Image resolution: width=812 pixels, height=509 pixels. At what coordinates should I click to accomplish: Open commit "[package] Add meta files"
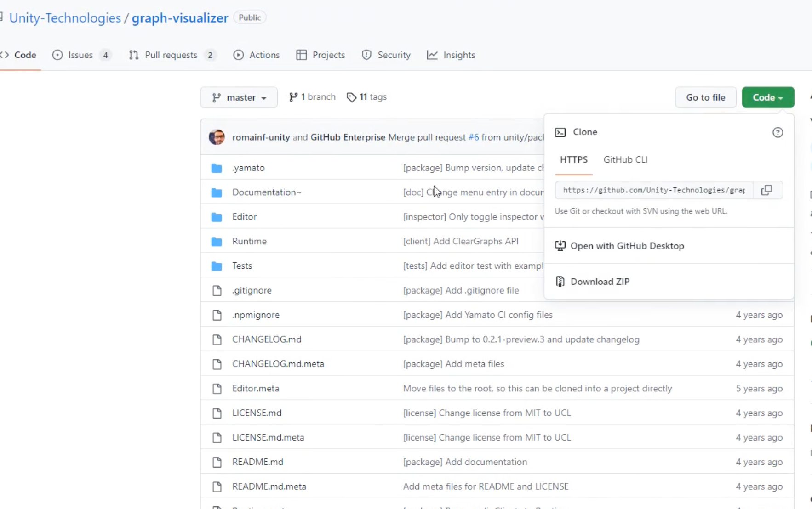point(453,364)
